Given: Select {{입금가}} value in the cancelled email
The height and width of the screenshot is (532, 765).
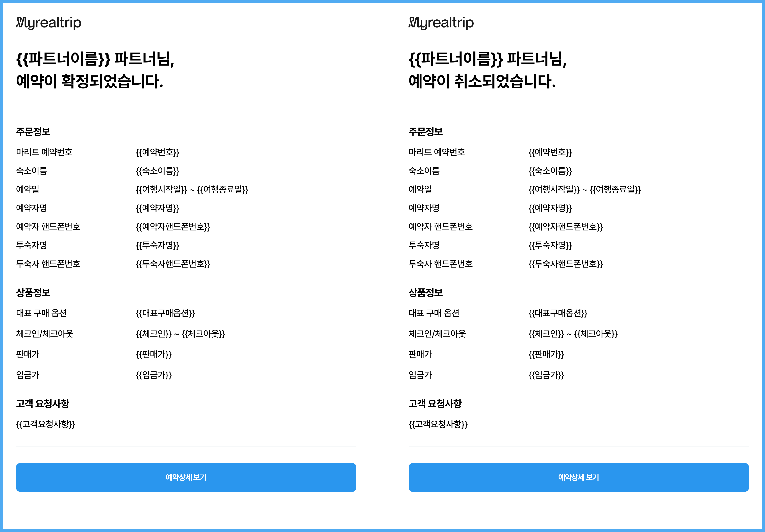Looking at the screenshot, I should point(546,375).
